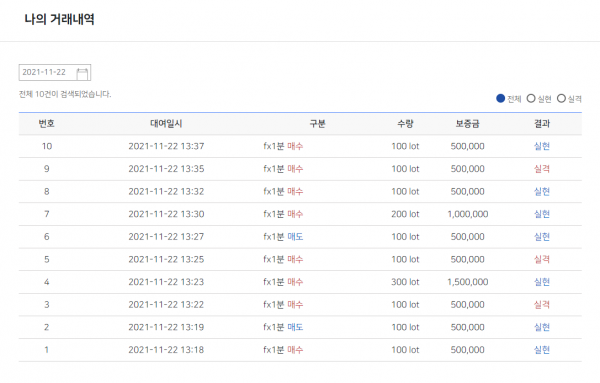The image size is (600, 383).
Task: Click the 실현 result in row 2
Action: [542, 327]
